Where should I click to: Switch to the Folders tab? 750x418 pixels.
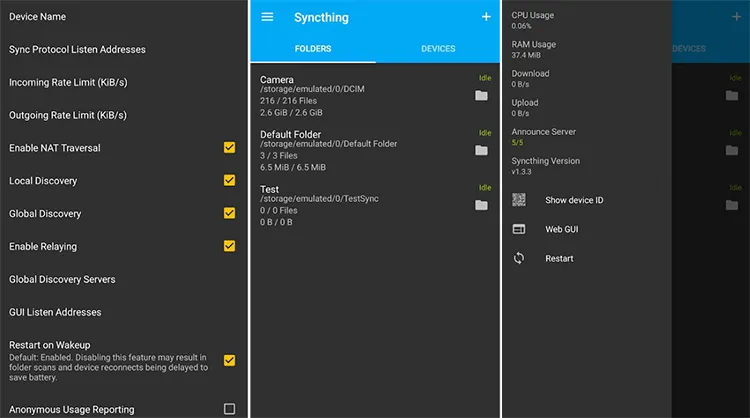pos(313,49)
